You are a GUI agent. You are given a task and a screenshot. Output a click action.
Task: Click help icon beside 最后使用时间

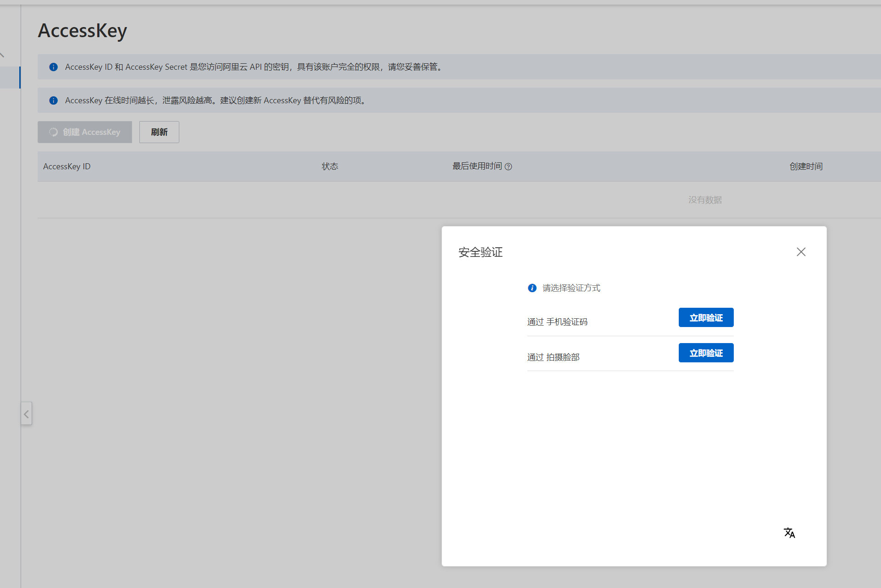508,166
